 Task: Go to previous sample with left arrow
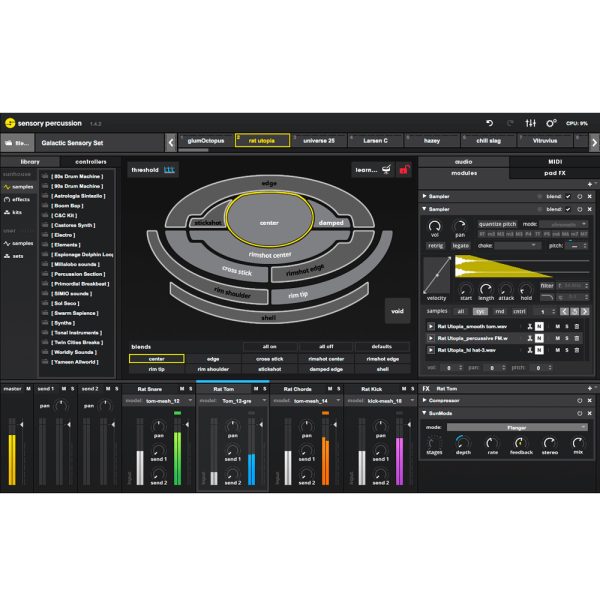pyautogui.click(x=564, y=311)
